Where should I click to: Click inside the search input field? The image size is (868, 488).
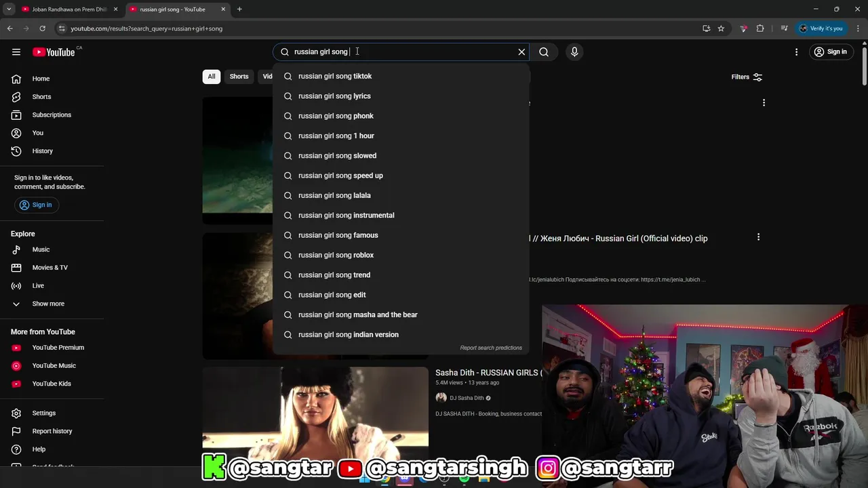(x=400, y=52)
